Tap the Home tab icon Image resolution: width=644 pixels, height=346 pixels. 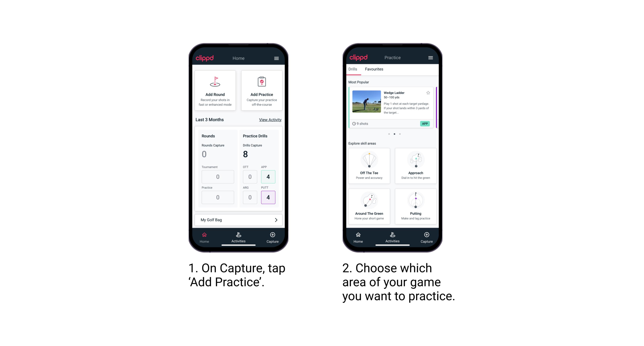pyautogui.click(x=205, y=236)
